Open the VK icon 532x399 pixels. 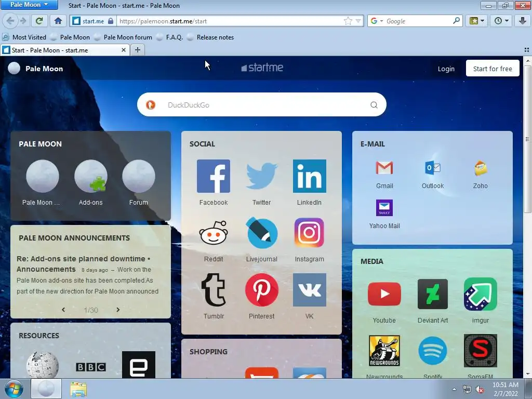point(310,290)
